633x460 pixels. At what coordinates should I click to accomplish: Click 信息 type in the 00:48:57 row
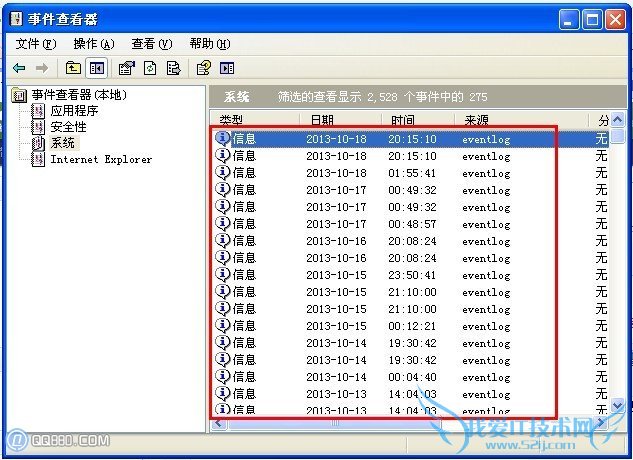244,224
